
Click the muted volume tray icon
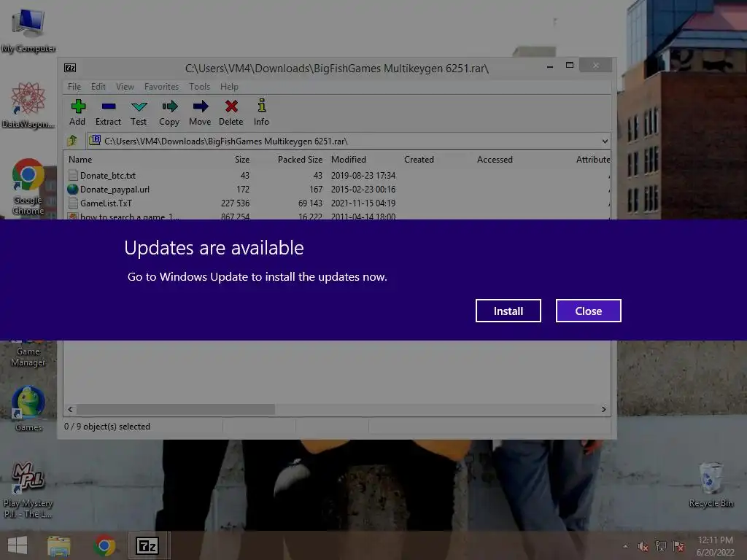click(x=643, y=546)
